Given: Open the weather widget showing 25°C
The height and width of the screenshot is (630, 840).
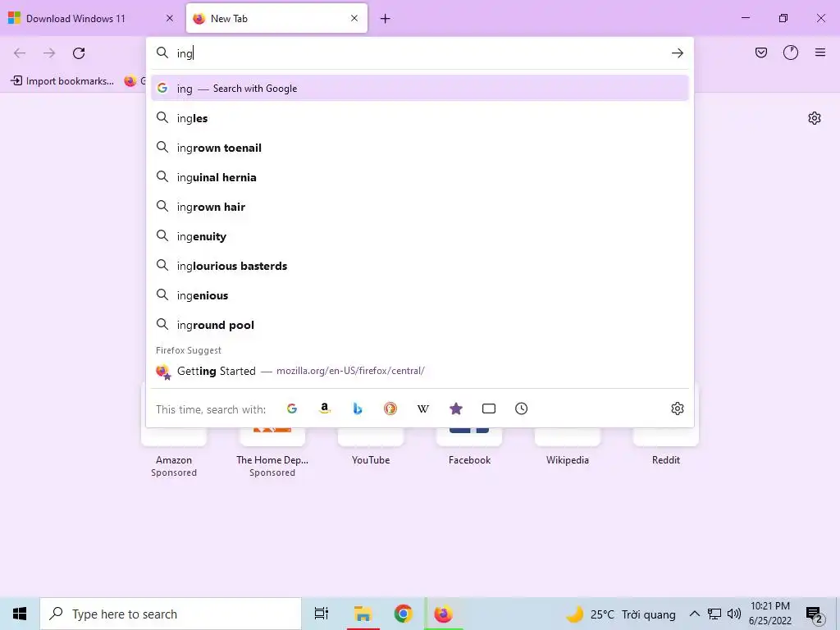Looking at the screenshot, I should tap(620, 614).
